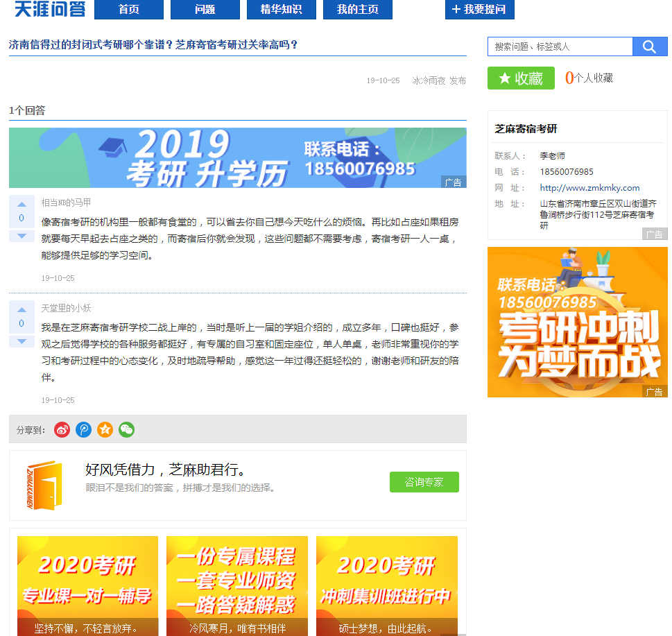The height and width of the screenshot is (636, 672).
Task: Open the 2020考研 冲刺集训班进行中 card
Action: [386, 586]
